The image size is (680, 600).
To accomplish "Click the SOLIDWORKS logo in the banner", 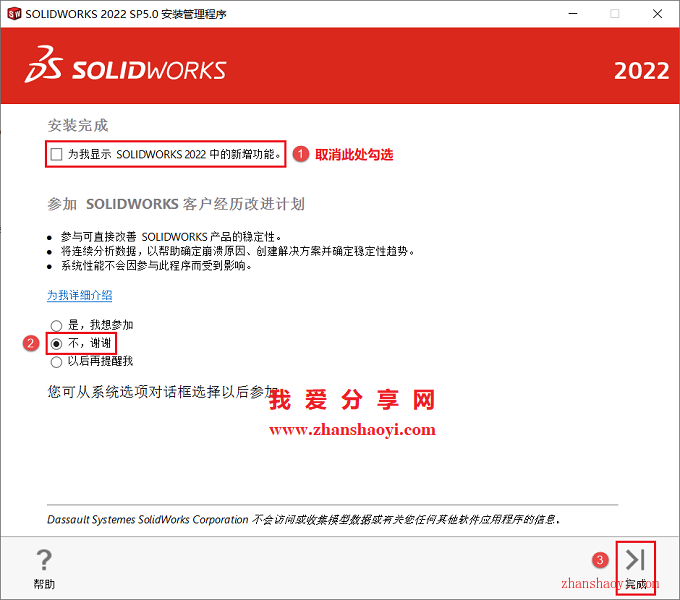I will click(x=125, y=65).
